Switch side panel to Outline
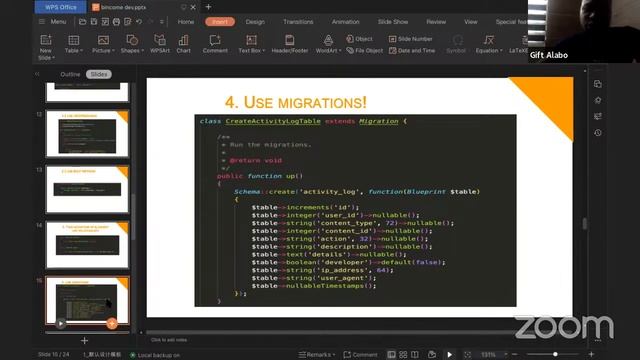 (x=70, y=74)
